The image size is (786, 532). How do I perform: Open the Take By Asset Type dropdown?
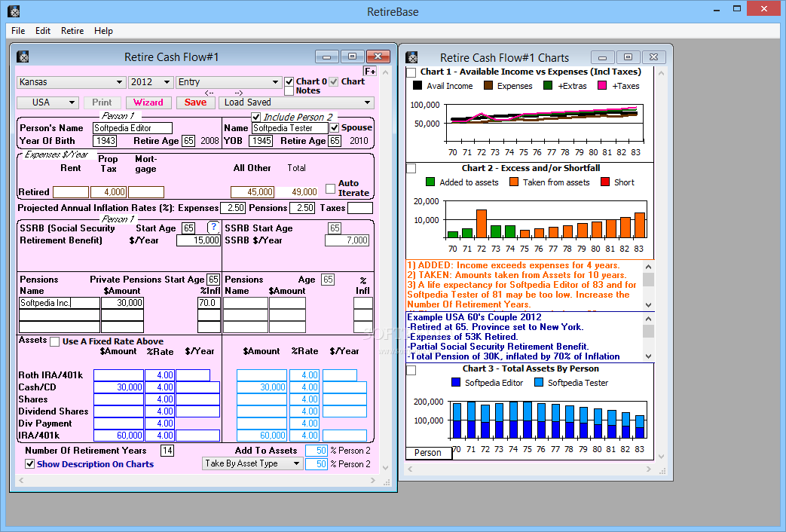point(252,463)
